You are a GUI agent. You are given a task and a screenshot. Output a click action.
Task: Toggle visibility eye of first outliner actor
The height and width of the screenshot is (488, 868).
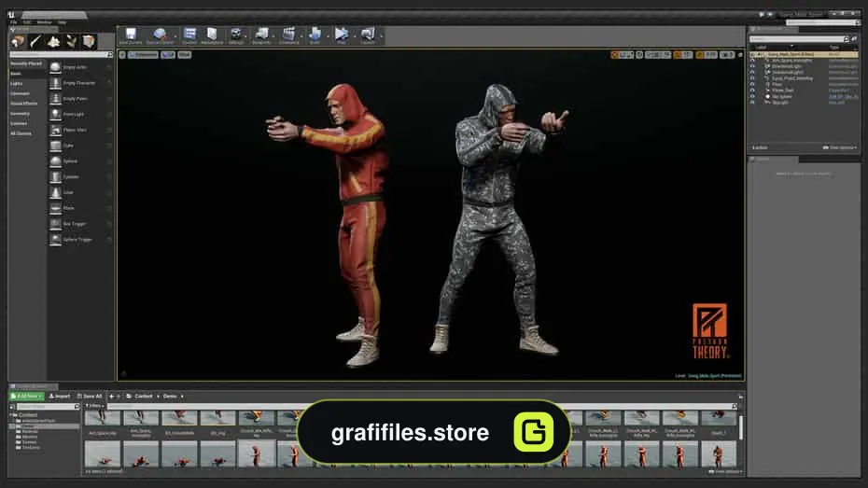coord(752,61)
